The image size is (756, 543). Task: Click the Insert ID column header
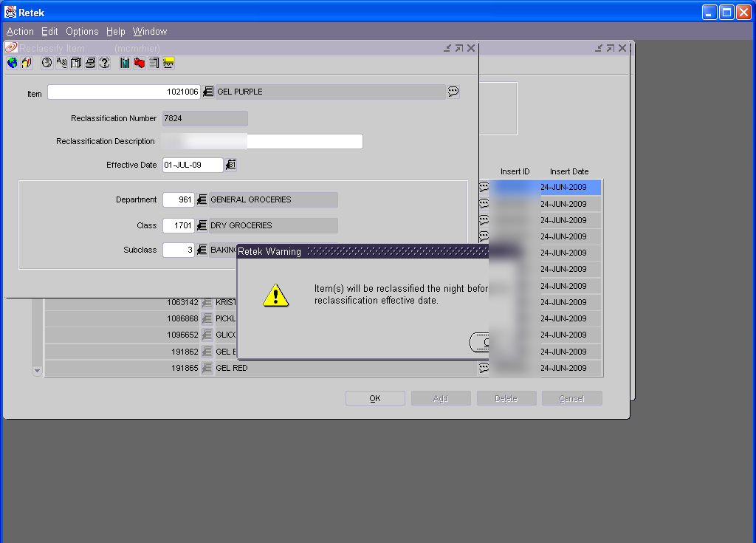515,172
